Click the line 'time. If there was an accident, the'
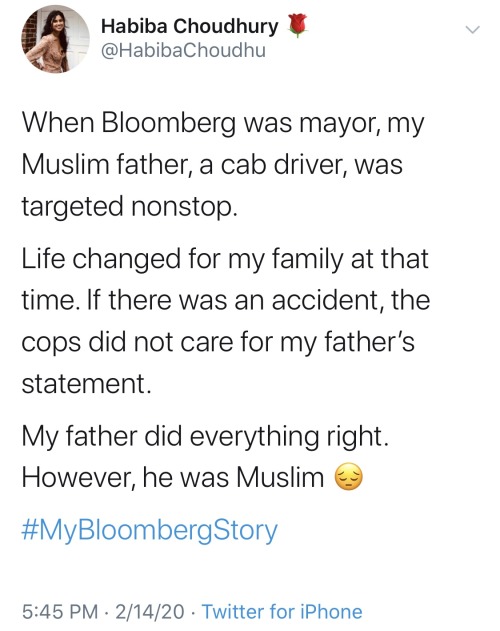Viewport: 500px width, 631px height. 226,300
